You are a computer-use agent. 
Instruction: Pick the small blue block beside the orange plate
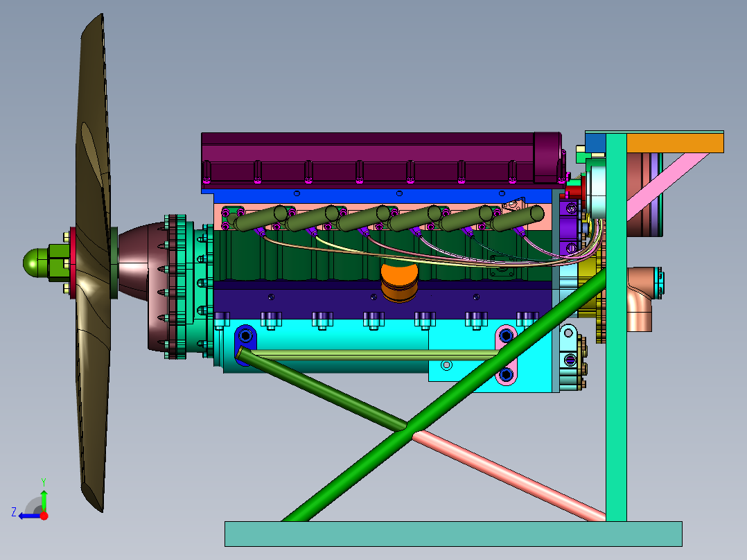click(595, 143)
